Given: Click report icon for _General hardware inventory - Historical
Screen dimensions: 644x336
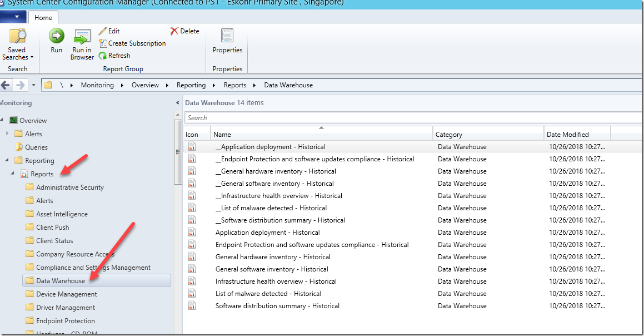Looking at the screenshot, I should pos(192,171).
